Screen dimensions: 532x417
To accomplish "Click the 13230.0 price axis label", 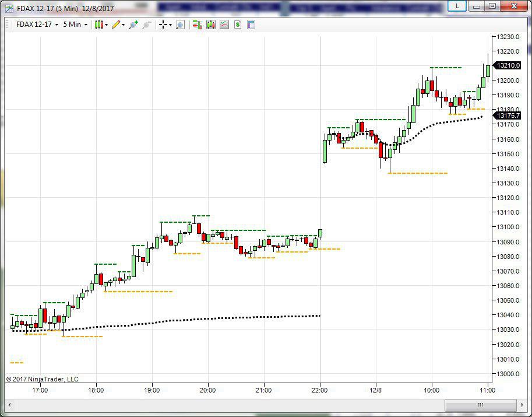I will (508, 37).
